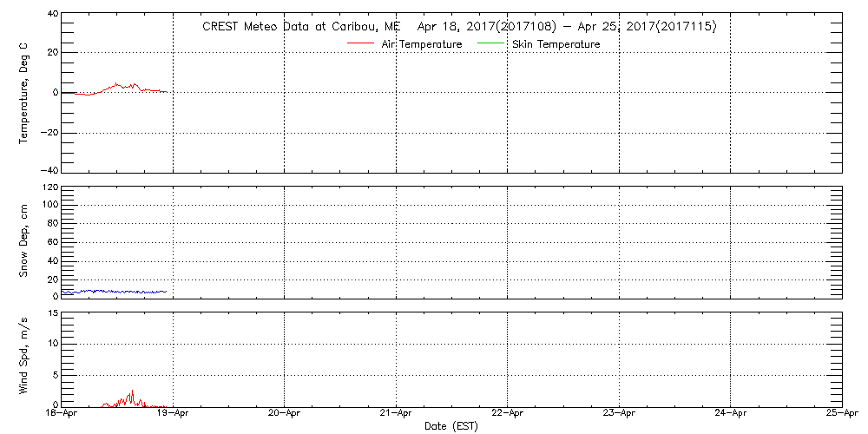
Task: Click the 22-Apr date axis label
Action: click(508, 412)
